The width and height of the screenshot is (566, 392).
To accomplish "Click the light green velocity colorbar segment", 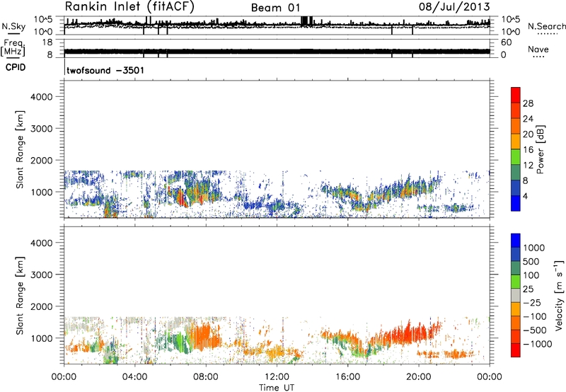I will pos(516,282).
